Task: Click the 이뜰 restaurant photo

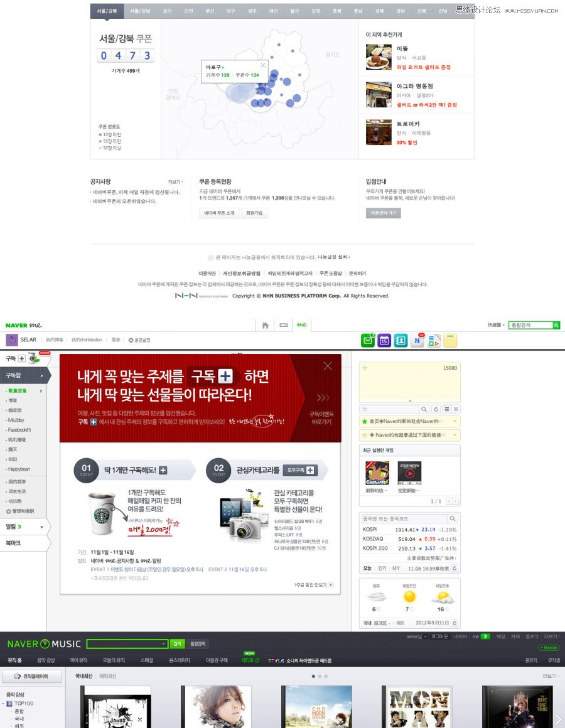Action: click(379, 57)
